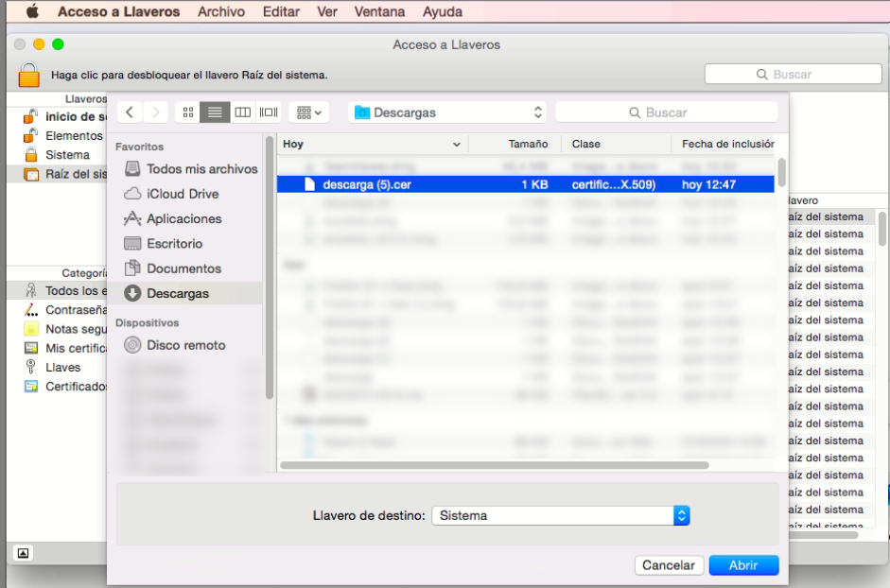This screenshot has height=588, width=890.
Task: Switch to icon view
Action: 188,112
